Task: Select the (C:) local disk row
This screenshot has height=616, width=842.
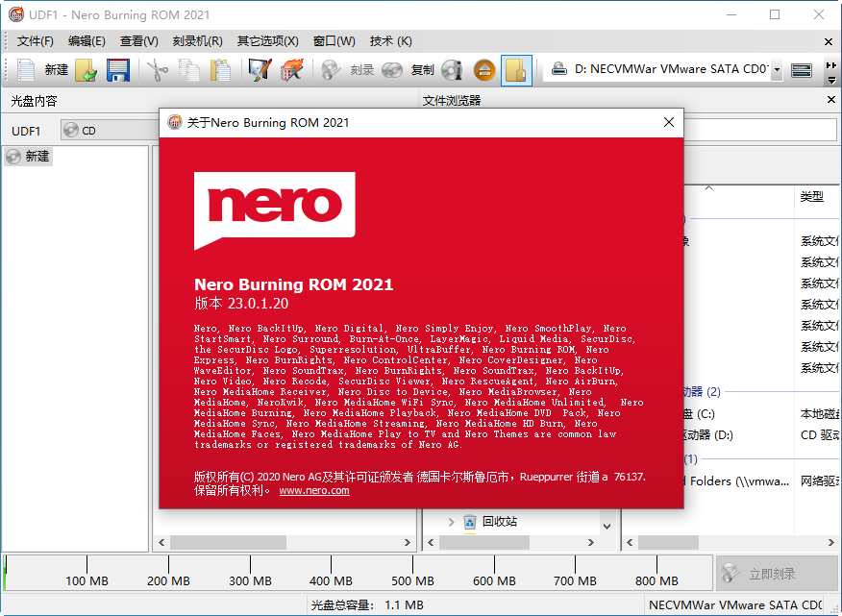Action: pos(761,414)
